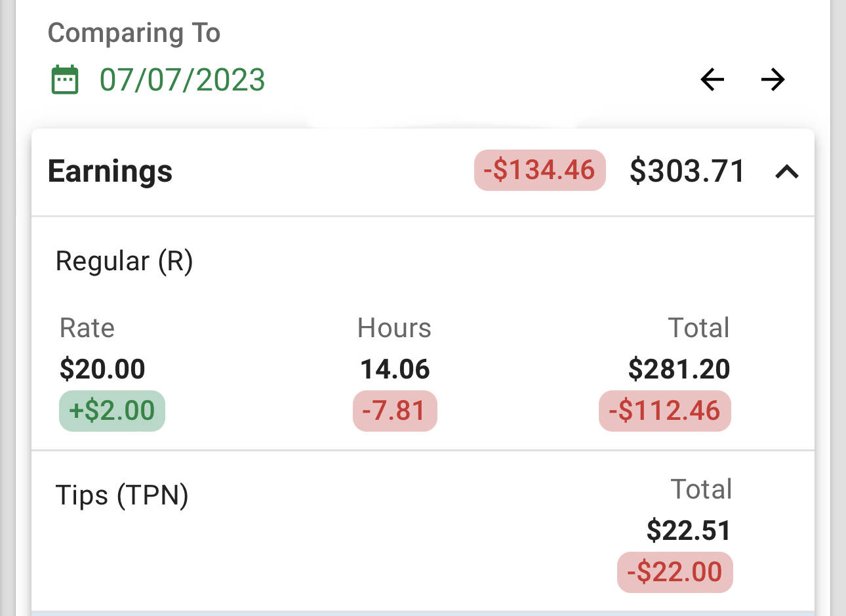This screenshot has height=616, width=846.
Task: Click the Earnings section header
Action: [423, 172]
